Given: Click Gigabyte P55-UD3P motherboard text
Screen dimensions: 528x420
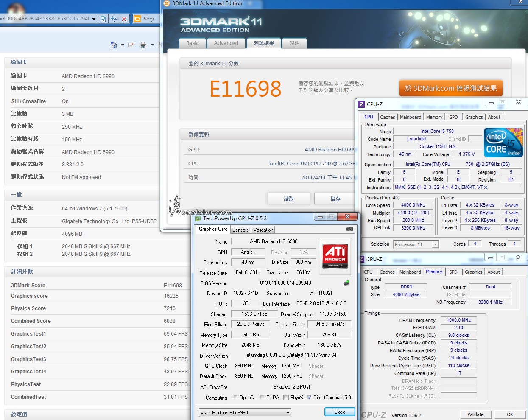Looking at the screenshot, I should click(x=109, y=221).
